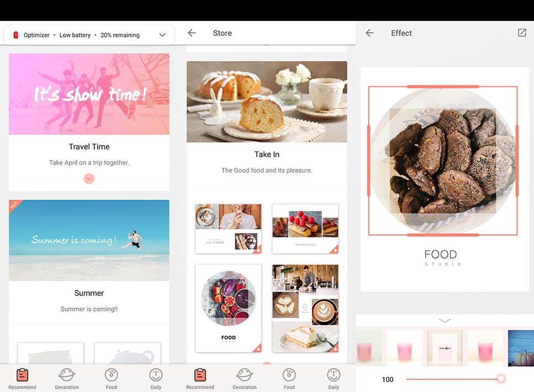Open Food tab in left screen
The width and height of the screenshot is (534, 392).
111,379
